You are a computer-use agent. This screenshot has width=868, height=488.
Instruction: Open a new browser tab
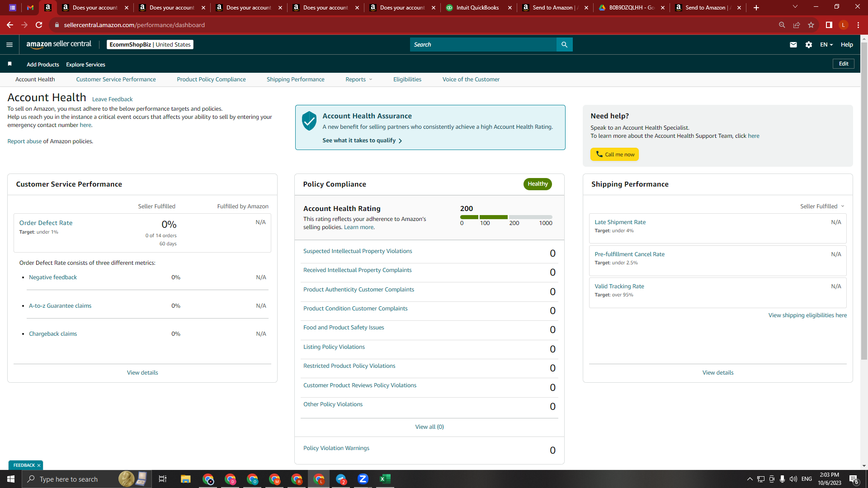pyautogui.click(x=756, y=8)
